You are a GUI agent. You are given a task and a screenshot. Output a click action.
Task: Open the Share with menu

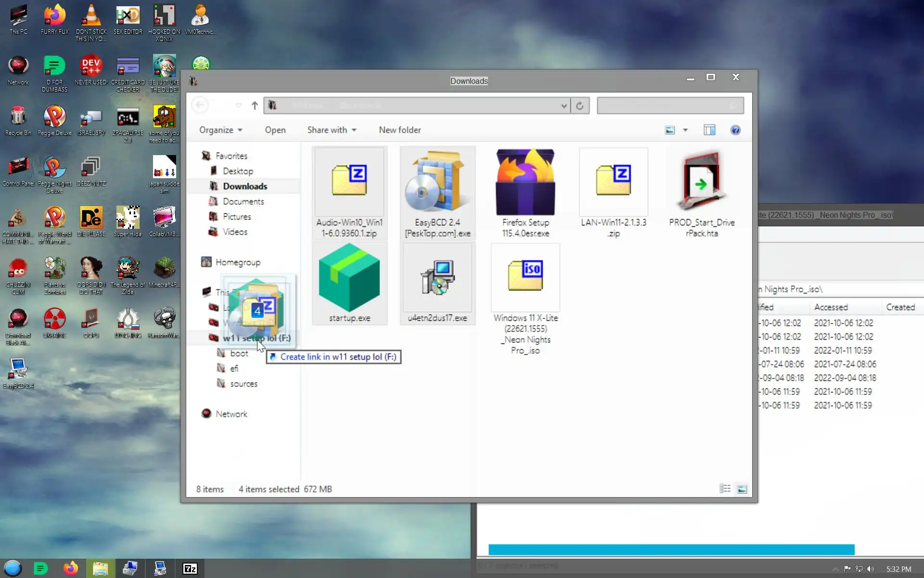(332, 130)
